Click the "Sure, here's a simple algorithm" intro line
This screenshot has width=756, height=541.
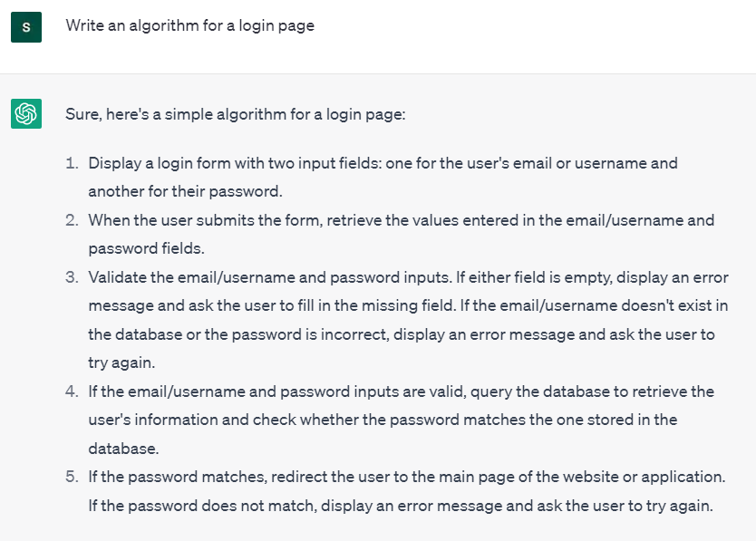pos(235,114)
